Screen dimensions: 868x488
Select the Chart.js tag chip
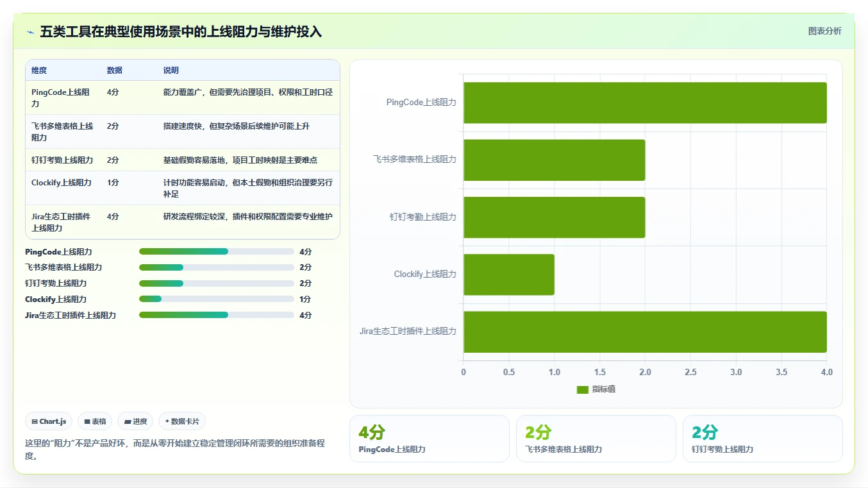point(49,421)
